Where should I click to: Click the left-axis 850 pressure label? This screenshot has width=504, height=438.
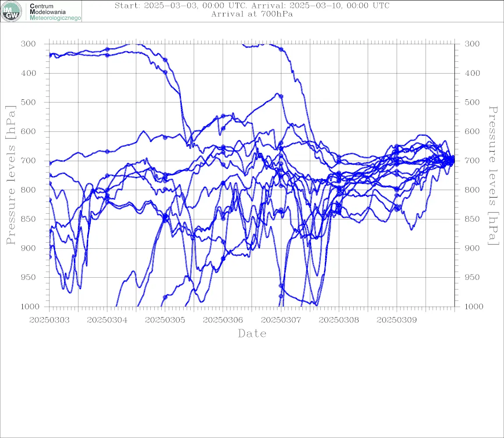[28, 219]
